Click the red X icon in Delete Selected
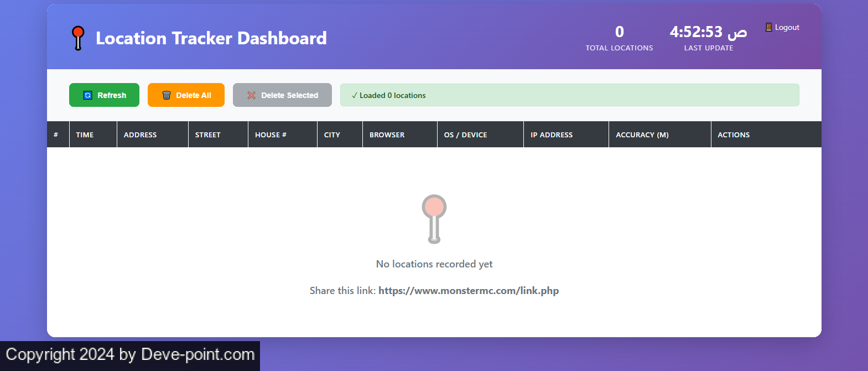Viewport: 868px width, 371px height. point(251,95)
